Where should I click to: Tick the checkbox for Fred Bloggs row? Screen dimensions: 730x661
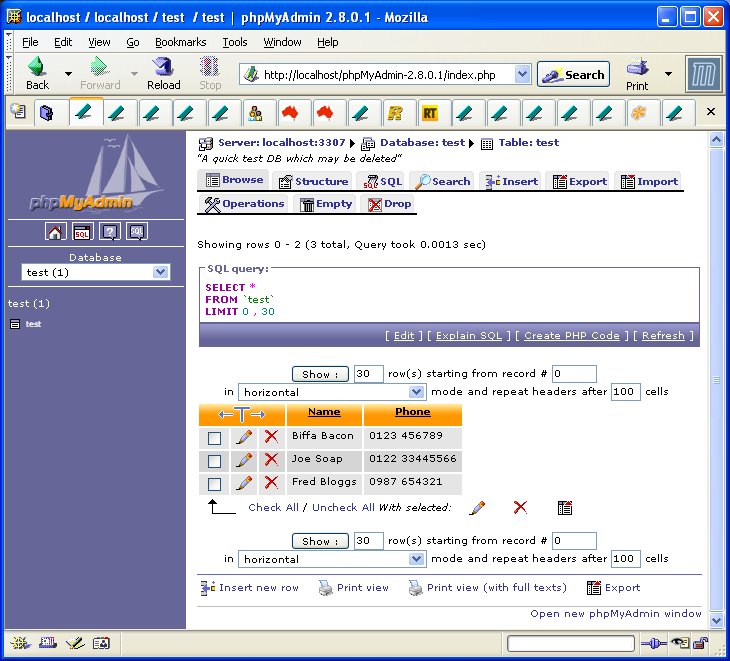coord(214,484)
